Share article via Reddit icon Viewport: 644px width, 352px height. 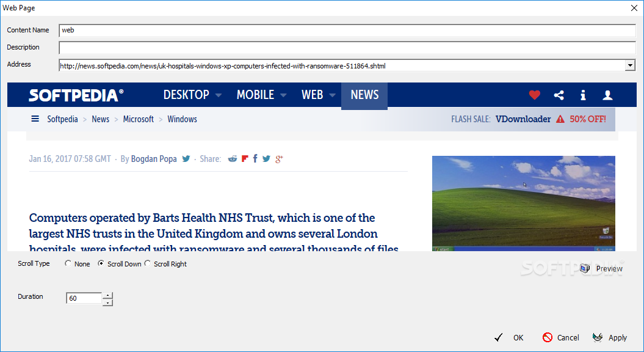233,159
